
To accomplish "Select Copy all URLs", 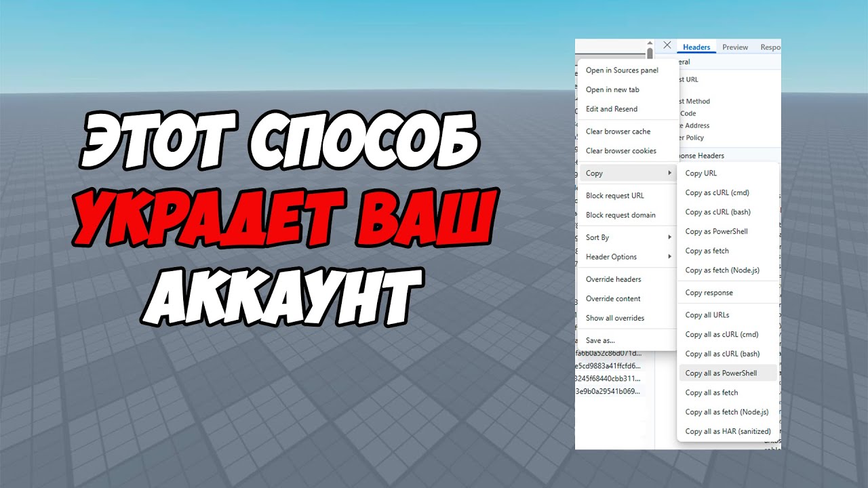I will [707, 315].
